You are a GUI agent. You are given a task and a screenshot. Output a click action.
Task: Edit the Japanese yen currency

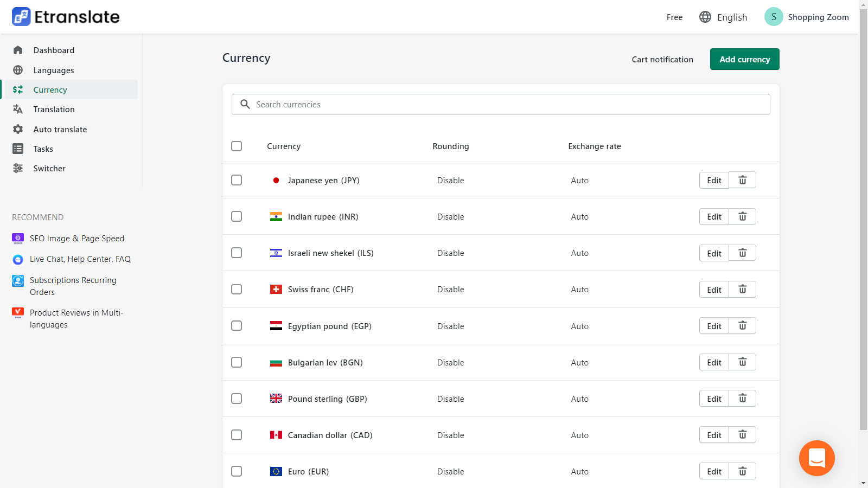point(714,180)
